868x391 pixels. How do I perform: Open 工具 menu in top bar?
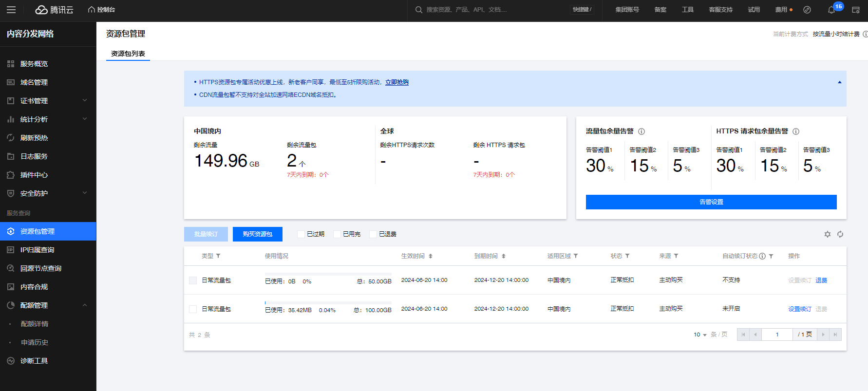(x=688, y=10)
